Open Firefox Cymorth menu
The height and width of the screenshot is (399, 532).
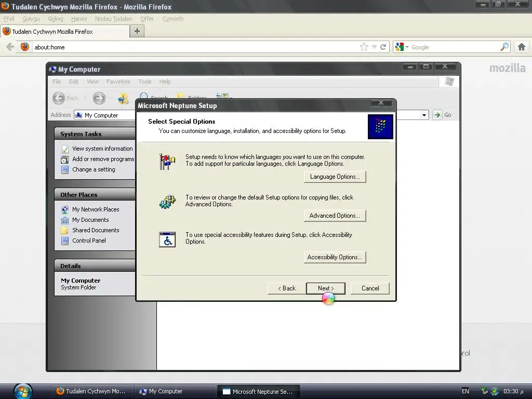(x=172, y=19)
